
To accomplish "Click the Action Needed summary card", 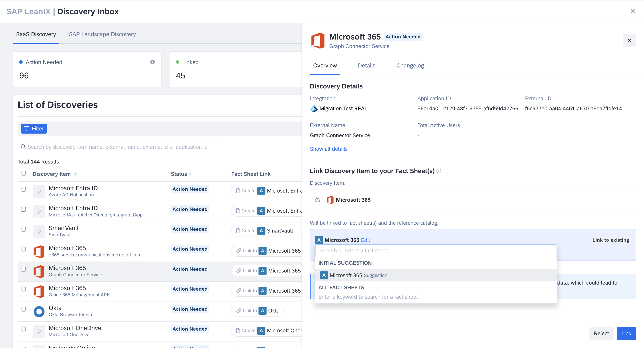I will [x=87, y=69].
